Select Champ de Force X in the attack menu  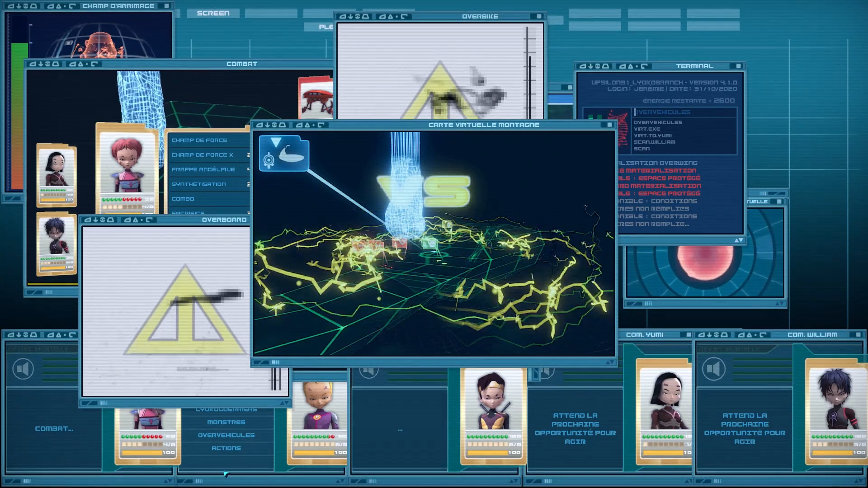coord(203,155)
